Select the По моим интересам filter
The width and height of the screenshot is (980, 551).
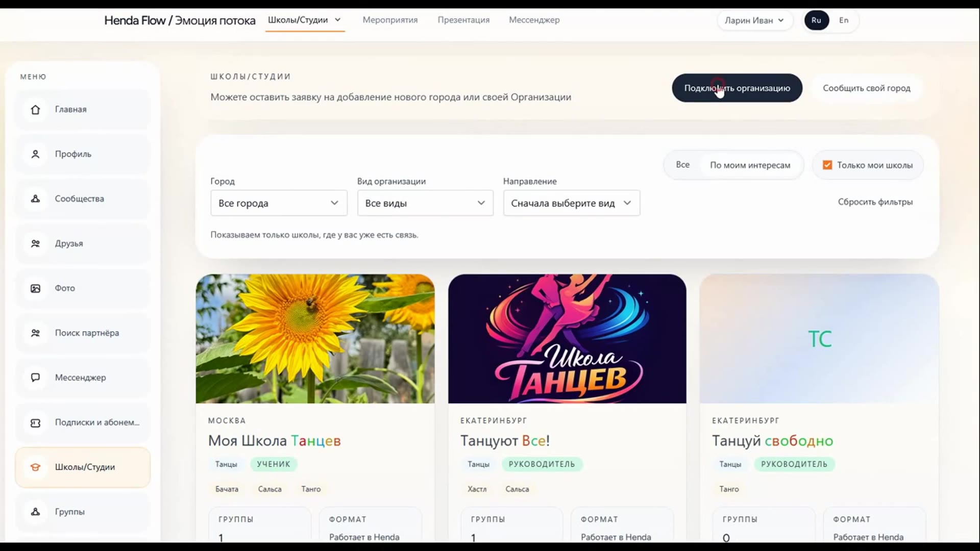[x=750, y=165]
